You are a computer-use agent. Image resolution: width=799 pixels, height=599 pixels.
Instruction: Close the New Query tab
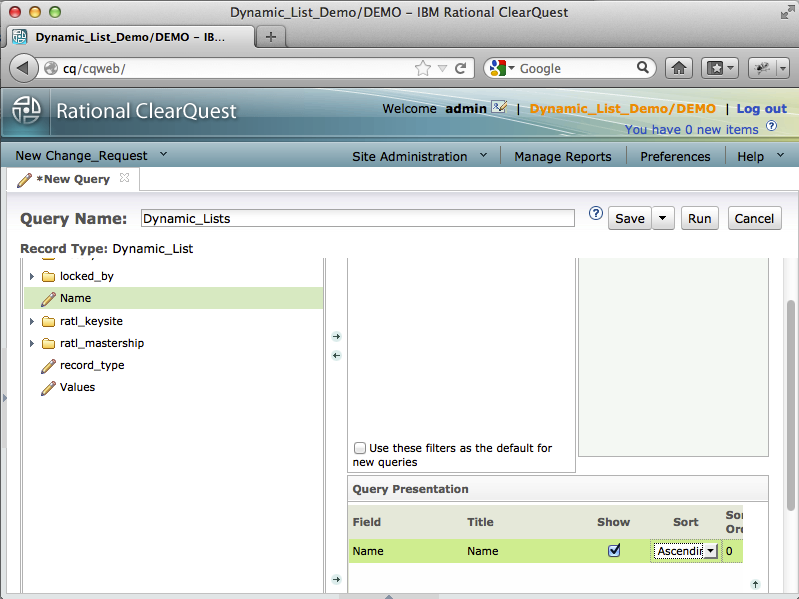124,178
